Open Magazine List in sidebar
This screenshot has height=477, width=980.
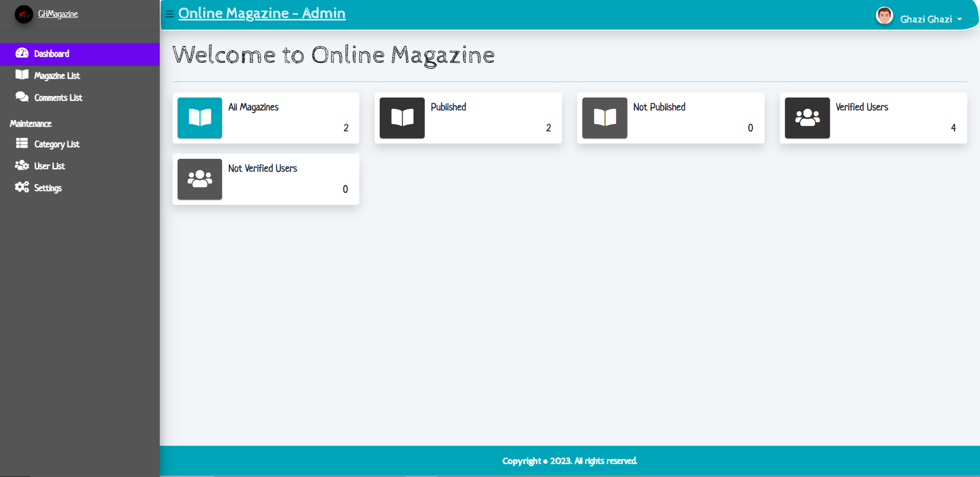[x=57, y=76]
